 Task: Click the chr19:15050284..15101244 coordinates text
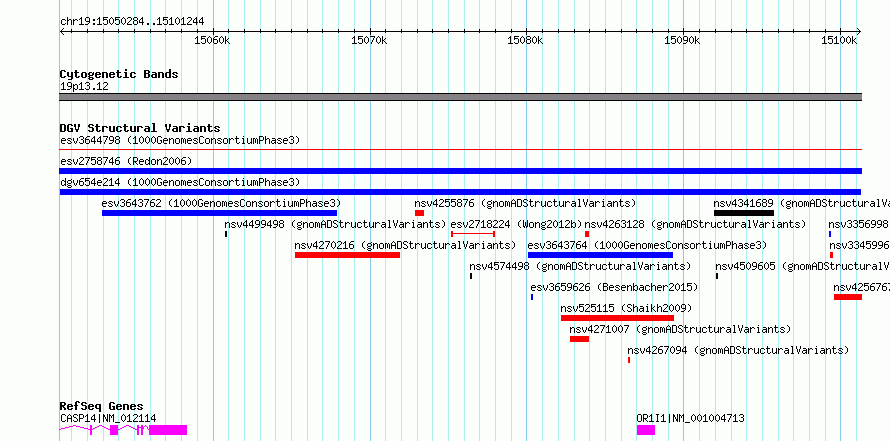[132, 22]
